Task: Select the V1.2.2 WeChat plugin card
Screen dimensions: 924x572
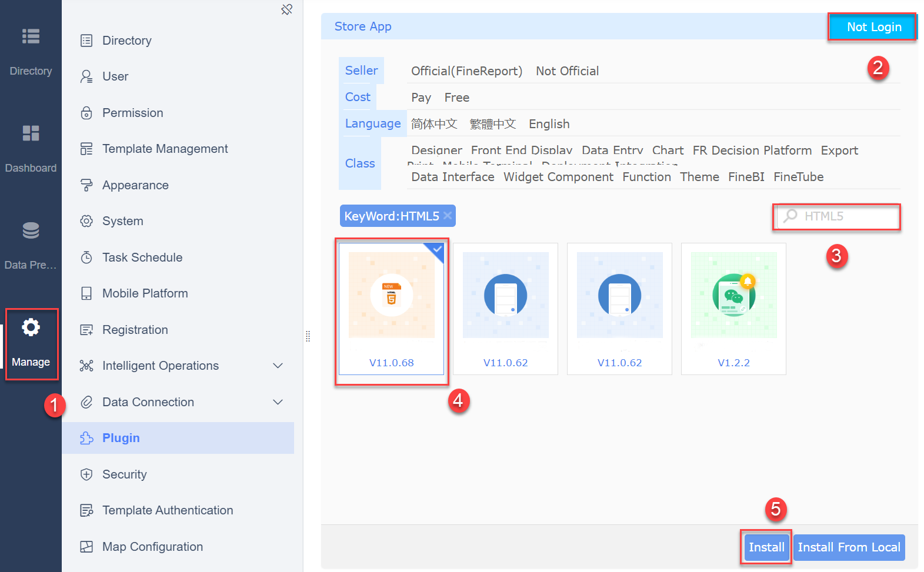Action: click(733, 309)
